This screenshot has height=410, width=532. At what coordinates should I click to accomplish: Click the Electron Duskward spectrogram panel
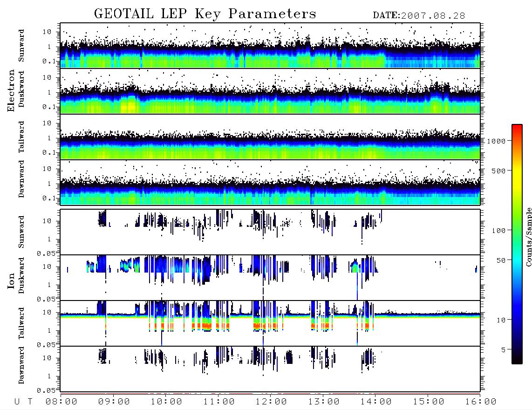click(270, 91)
